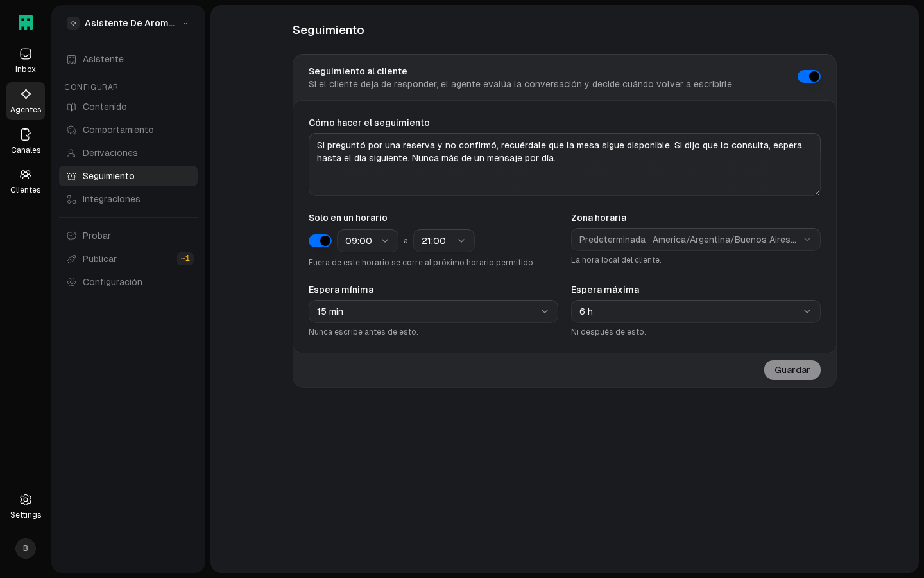Toggle the Solo en un horario switch

pyautogui.click(x=320, y=241)
